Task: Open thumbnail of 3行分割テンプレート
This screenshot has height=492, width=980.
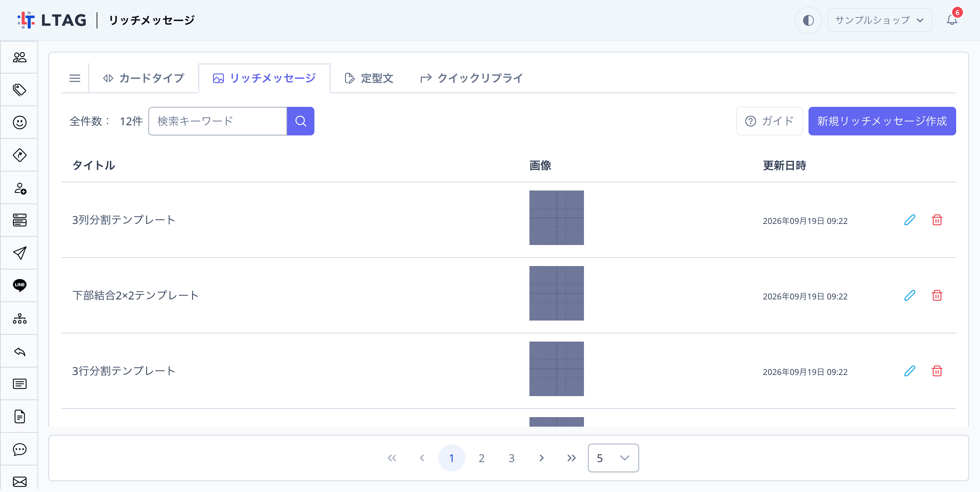Action: click(x=557, y=369)
